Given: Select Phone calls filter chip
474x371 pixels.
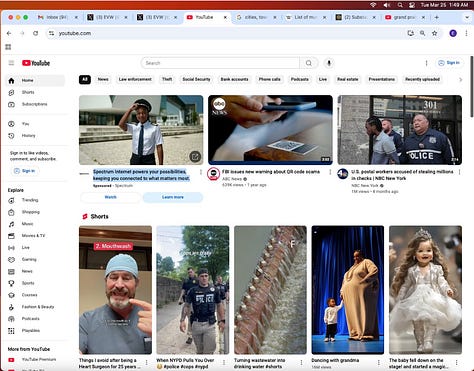Looking at the screenshot, I should click(269, 79).
